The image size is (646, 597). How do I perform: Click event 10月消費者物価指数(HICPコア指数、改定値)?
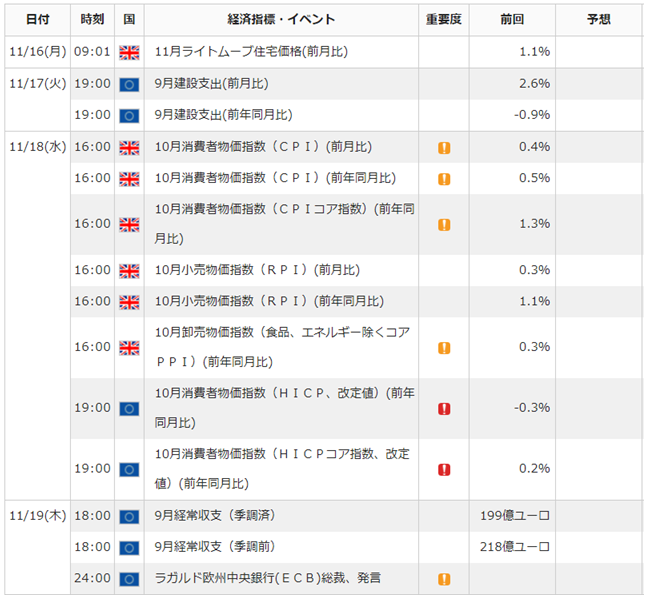pyautogui.click(x=282, y=469)
